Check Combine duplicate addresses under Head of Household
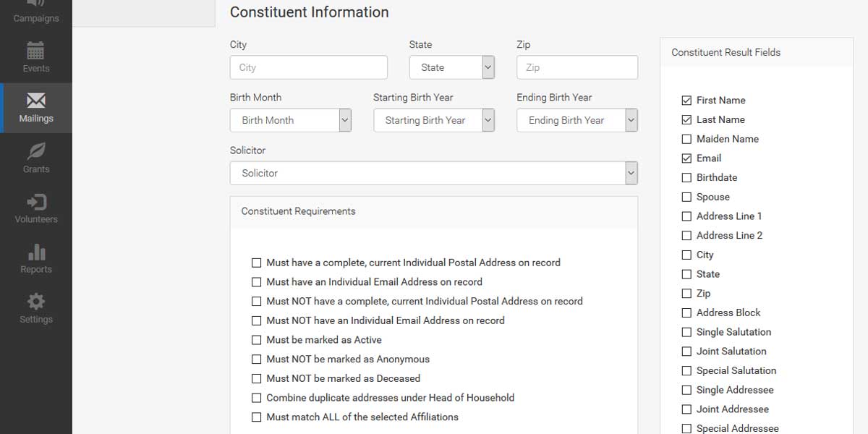Screen dimensions: 868x434 256,398
